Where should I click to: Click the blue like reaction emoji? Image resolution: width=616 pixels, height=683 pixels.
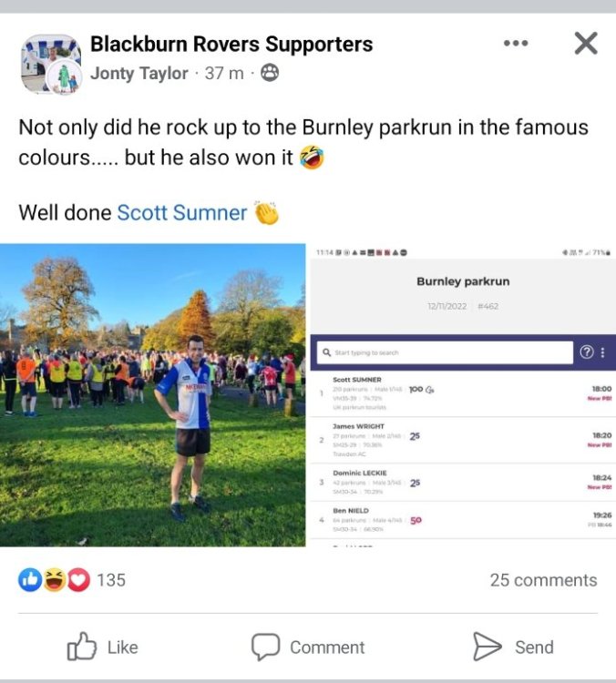coord(30,580)
